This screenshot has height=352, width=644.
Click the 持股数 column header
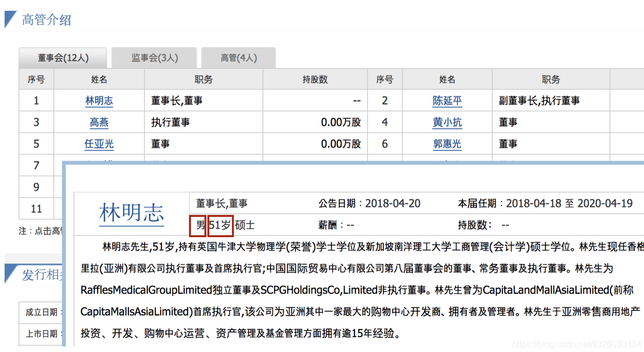coord(315,79)
